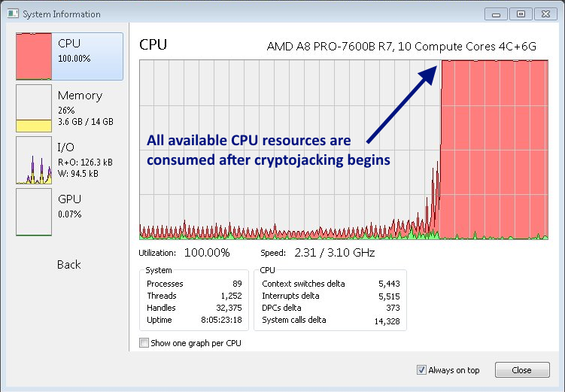Click the GPU 0.07% usage label
The height and width of the screenshot is (392, 565).
(x=70, y=214)
